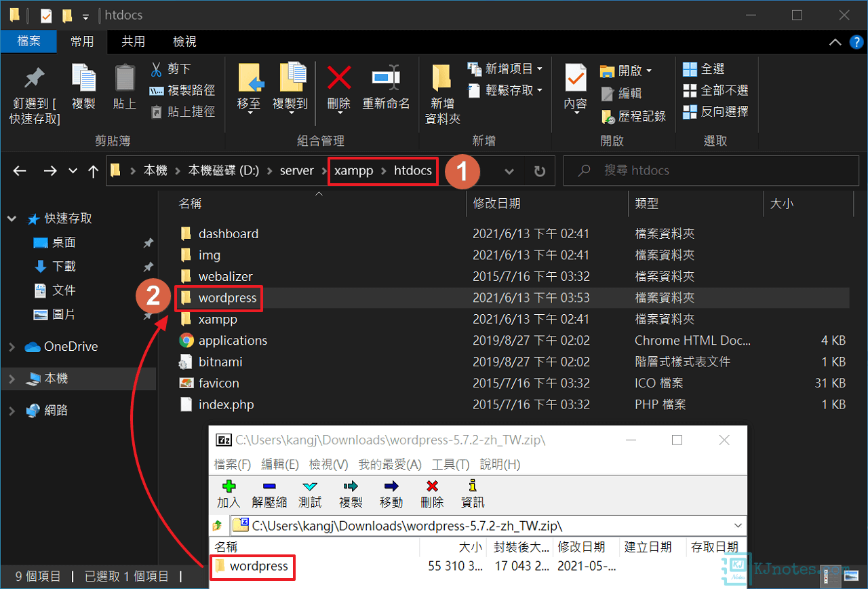Click the Edit (編輯) ribbon button
The height and width of the screenshot is (589, 868).
pos(621,94)
